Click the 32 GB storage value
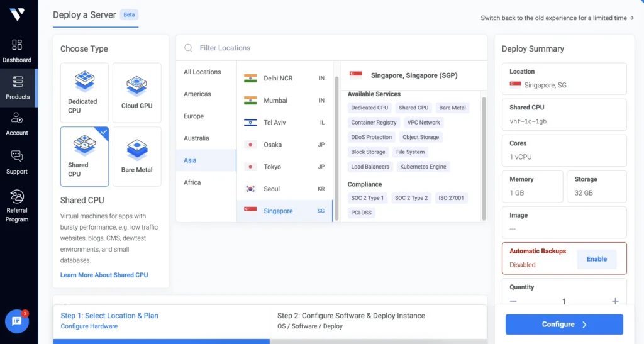Screen dimensions: 644x344 tap(583, 193)
